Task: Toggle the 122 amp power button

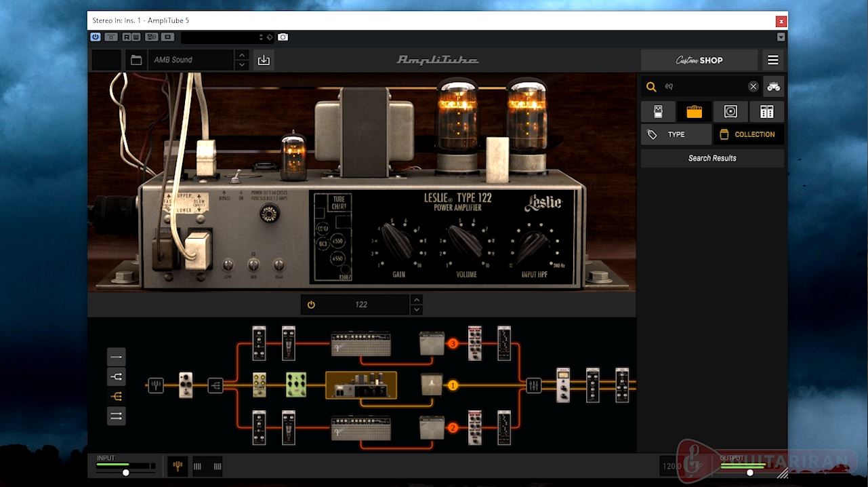Action: [311, 305]
